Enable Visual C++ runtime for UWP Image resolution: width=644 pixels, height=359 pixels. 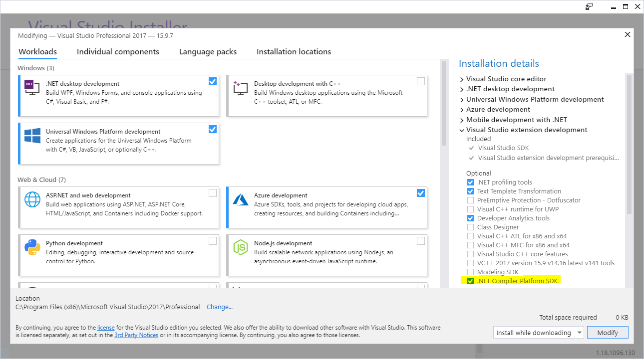click(470, 209)
